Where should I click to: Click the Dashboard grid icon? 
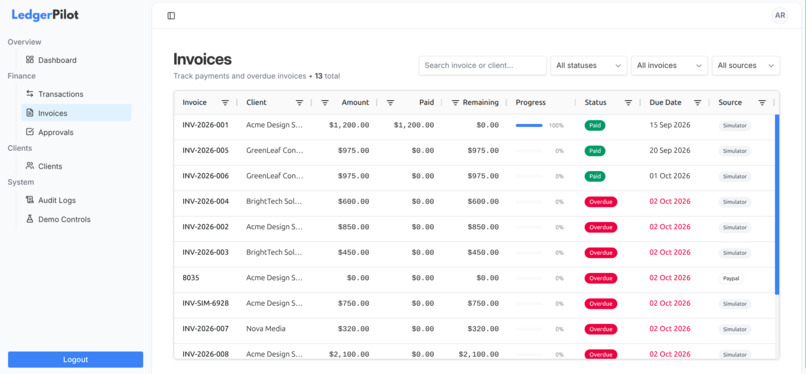(x=30, y=60)
